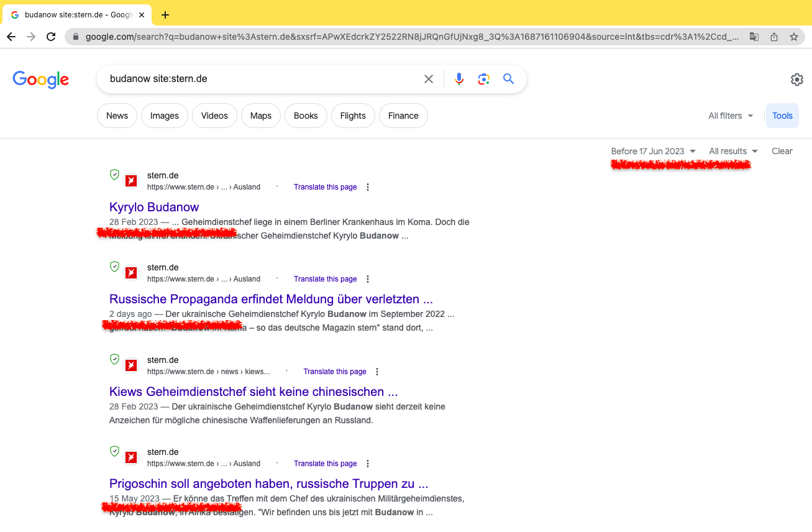This screenshot has width=812, height=532.
Task: Open Prigoschin soll angeboten haben result
Action: (269, 484)
